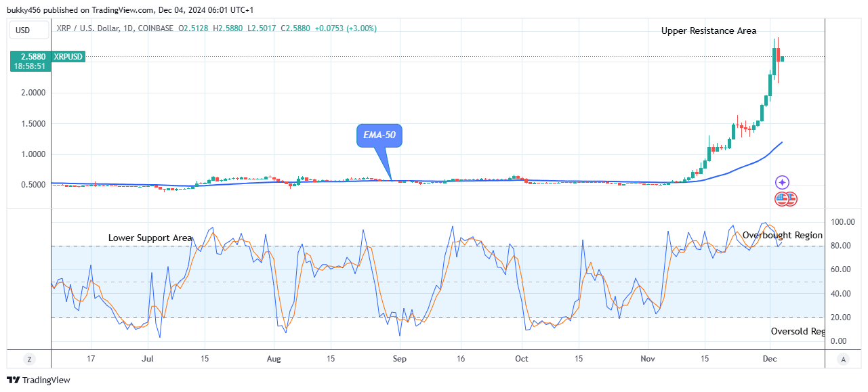Click the 'Nov' time axis label
The width and height of the screenshot is (868, 392).
(x=648, y=359)
